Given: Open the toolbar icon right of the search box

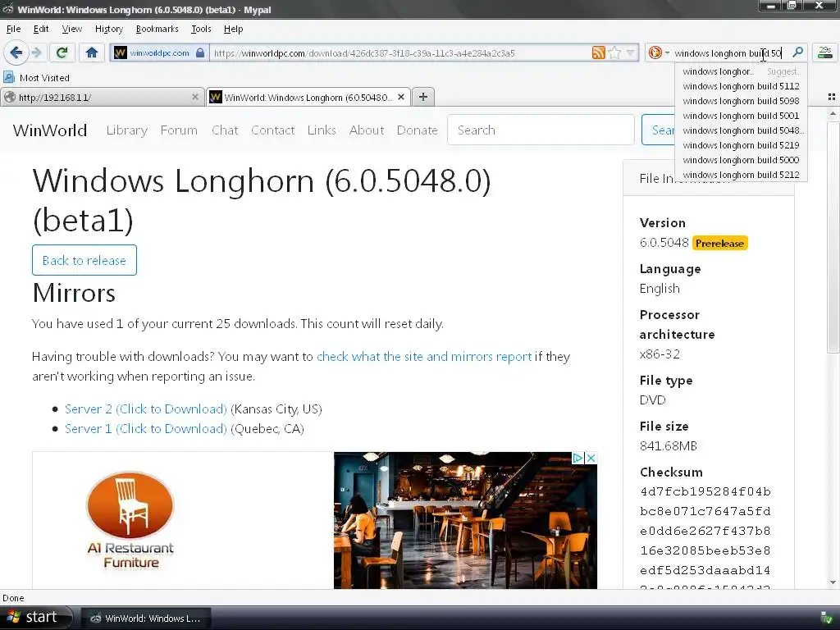Looking at the screenshot, I should [x=825, y=52].
